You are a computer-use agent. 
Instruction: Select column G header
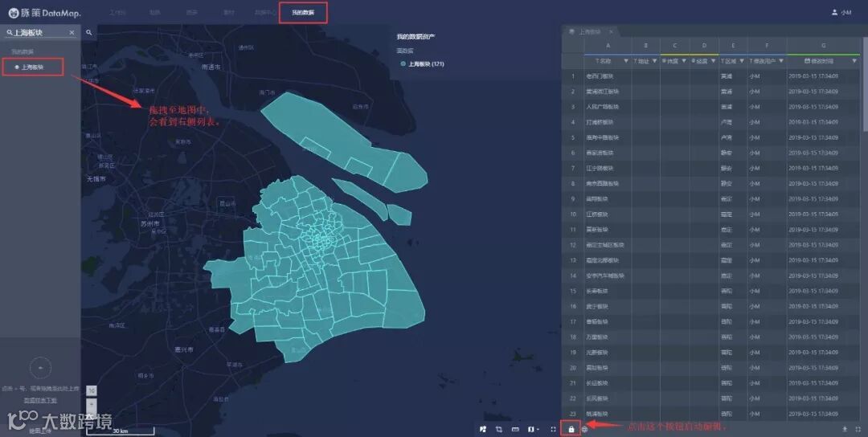824,45
